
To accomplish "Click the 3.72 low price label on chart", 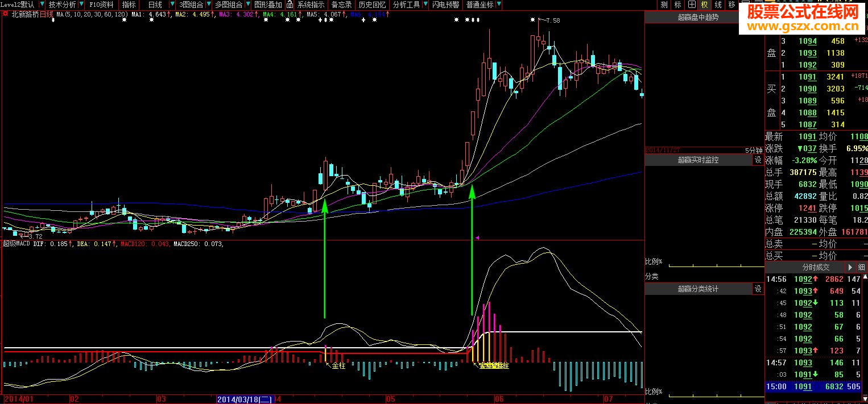I will (35, 236).
